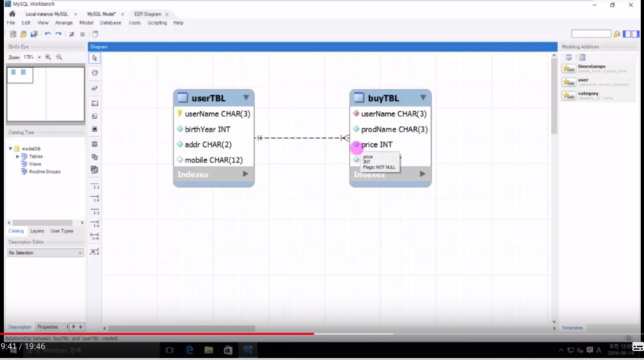Select the Routine Groups tree item
Viewport: 644px width, 360px height.
[44, 172]
